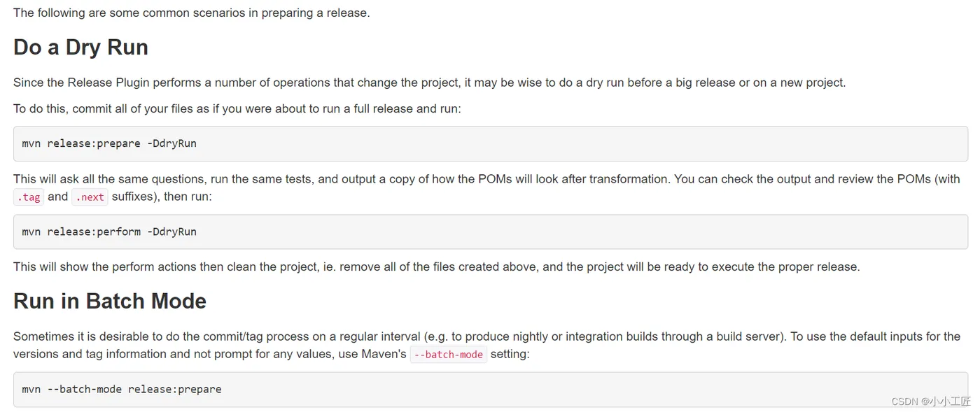Viewport: 980px width, 412px height.
Task: Click the inline '.next' code label
Action: click(90, 197)
